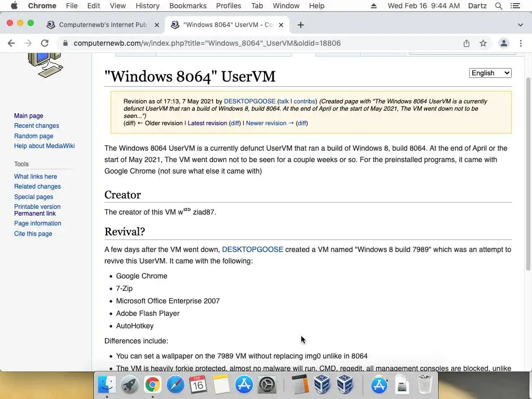Image resolution: width=532 pixels, height=399 pixels.
Task: Open the Bookmarks menu
Action: click(x=188, y=6)
